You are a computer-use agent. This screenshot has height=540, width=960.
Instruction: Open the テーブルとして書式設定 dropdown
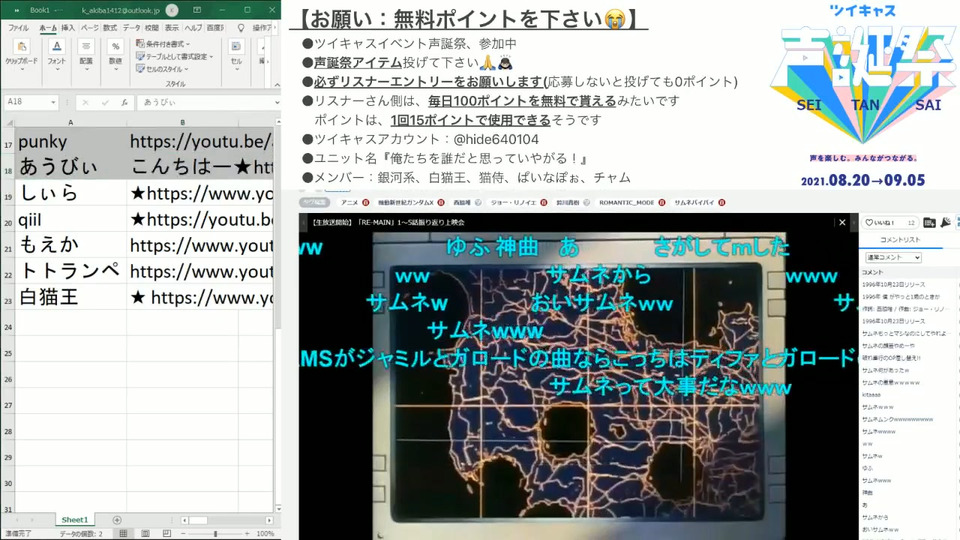174,56
